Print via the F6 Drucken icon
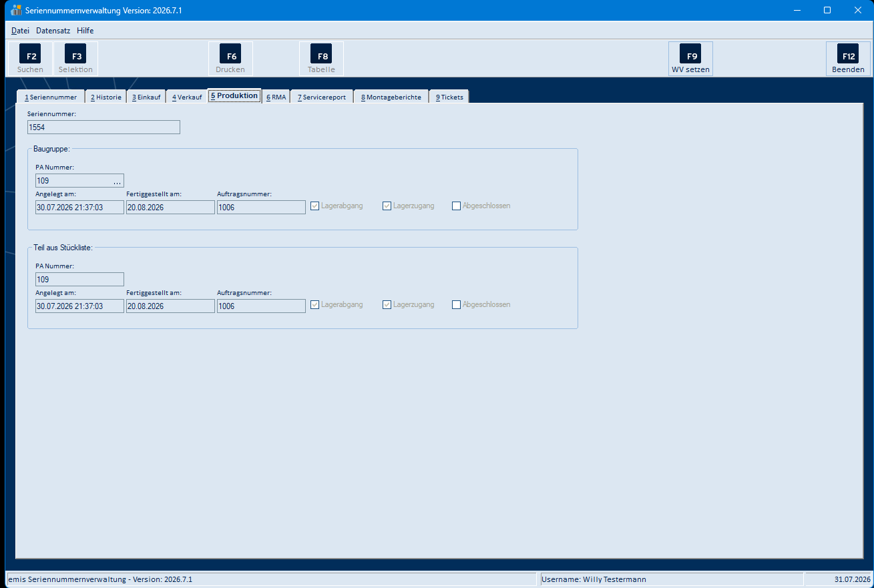This screenshot has height=588, width=874. [x=230, y=59]
